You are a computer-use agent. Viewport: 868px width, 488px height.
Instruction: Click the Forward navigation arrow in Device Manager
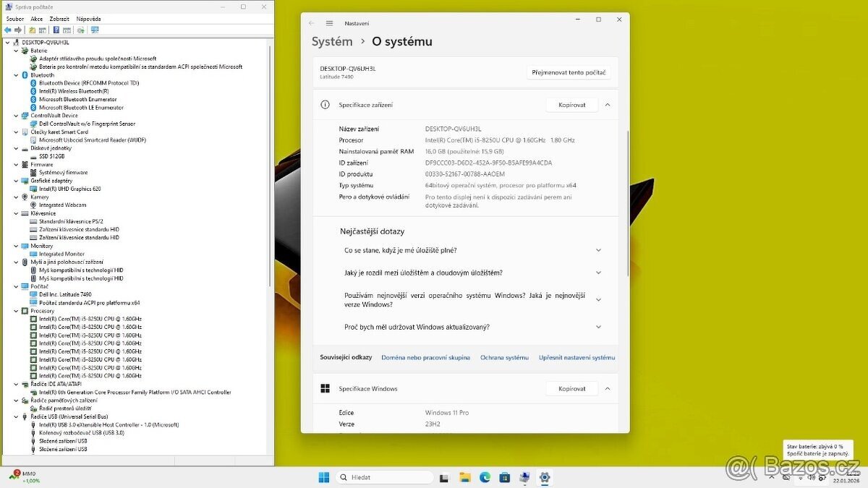pyautogui.click(x=18, y=30)
